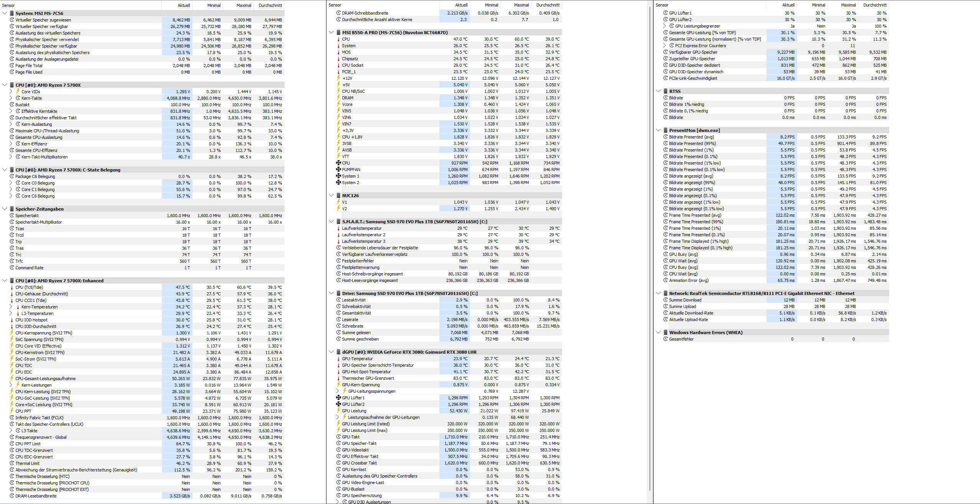
Task: Click the fan icon of GPU Lüfter1 RPM row
Action: pyautogui.click(x=339, y=398)
